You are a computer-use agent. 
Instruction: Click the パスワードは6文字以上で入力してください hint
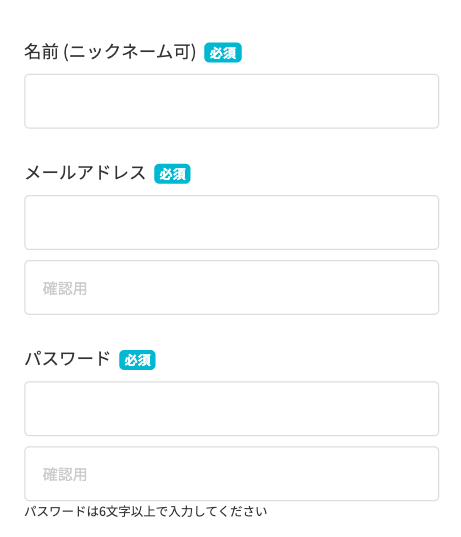pos(146,511)
